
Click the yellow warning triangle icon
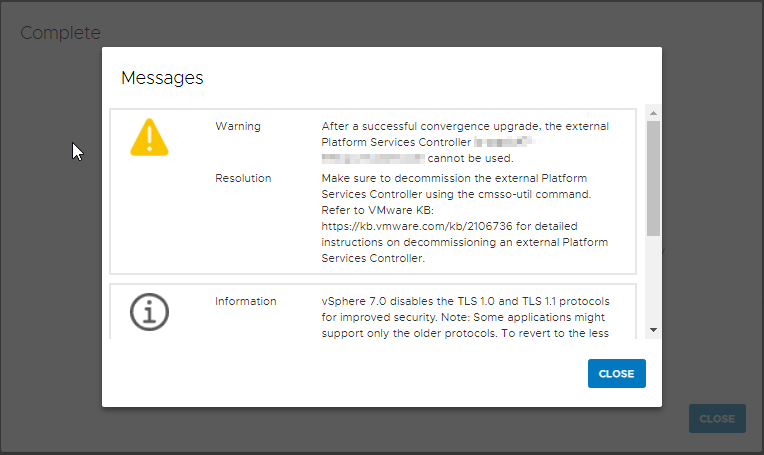point(149,137)
